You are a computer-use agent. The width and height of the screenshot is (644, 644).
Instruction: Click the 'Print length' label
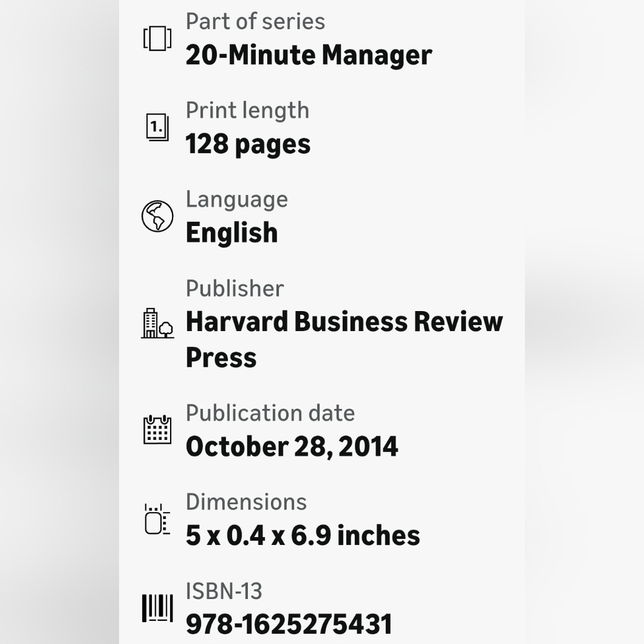(247, 111)
